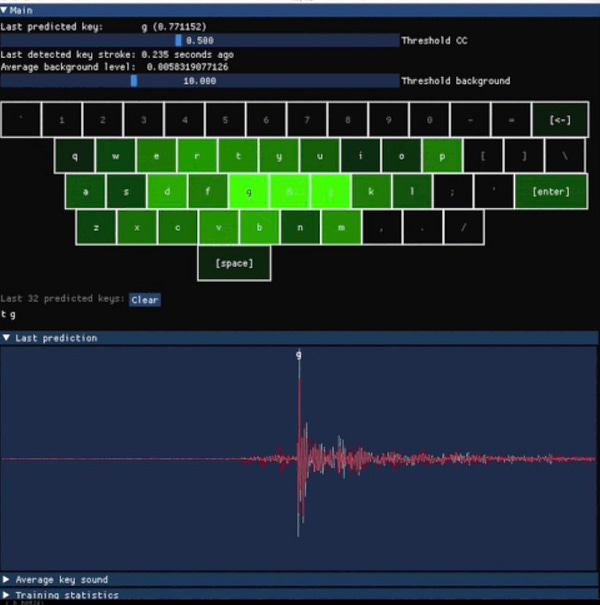This screenshot has width=600, height=605.
Task: Click the Threshold CC slider
Action: point(200,41)
